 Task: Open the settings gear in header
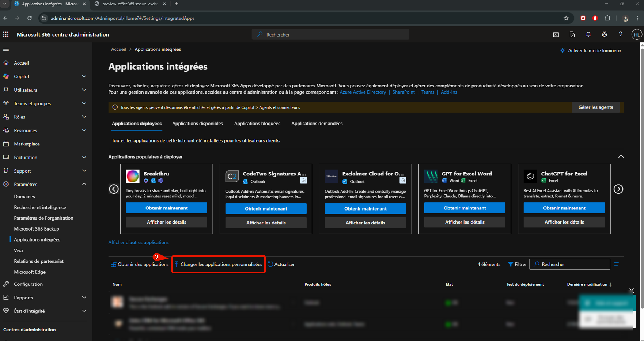click(x=605, y=34)
